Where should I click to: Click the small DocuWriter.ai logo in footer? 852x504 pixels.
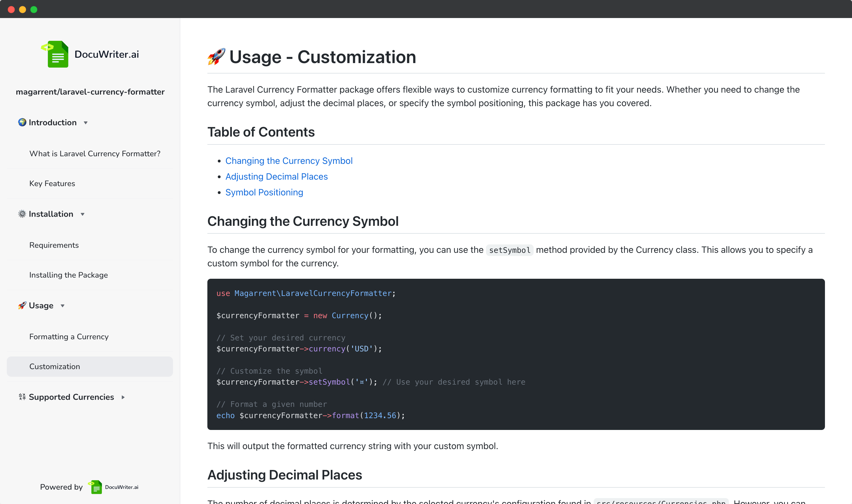pos(95,487)
